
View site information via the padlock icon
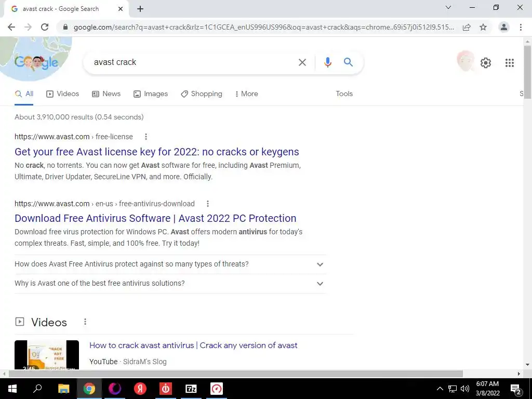point(65,27)
